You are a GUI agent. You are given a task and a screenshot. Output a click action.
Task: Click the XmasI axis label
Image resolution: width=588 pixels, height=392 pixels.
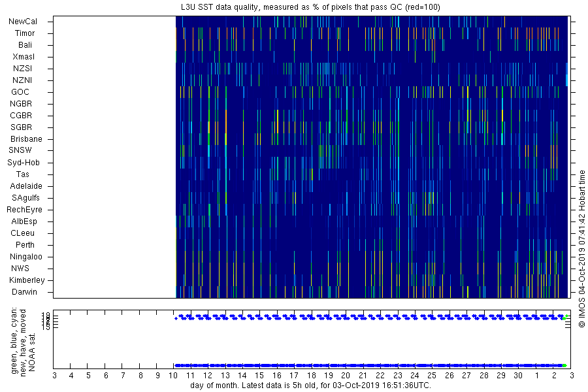coord(24,57)
